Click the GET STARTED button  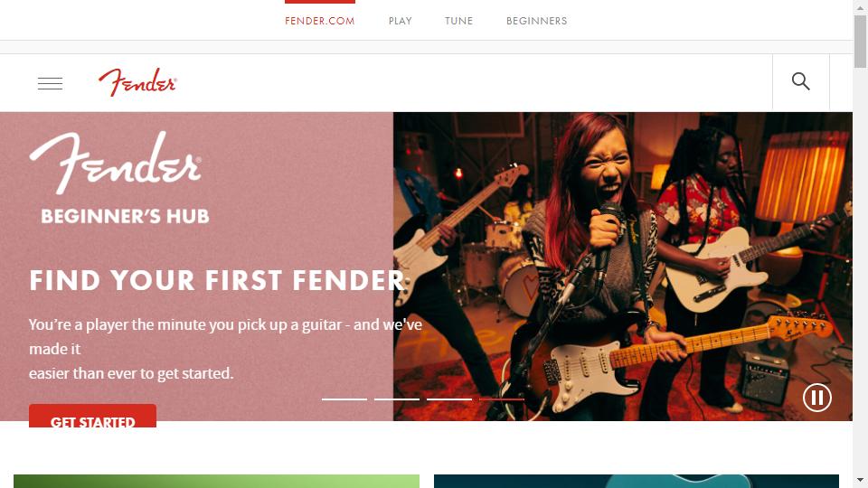click(x=92, y=416)
